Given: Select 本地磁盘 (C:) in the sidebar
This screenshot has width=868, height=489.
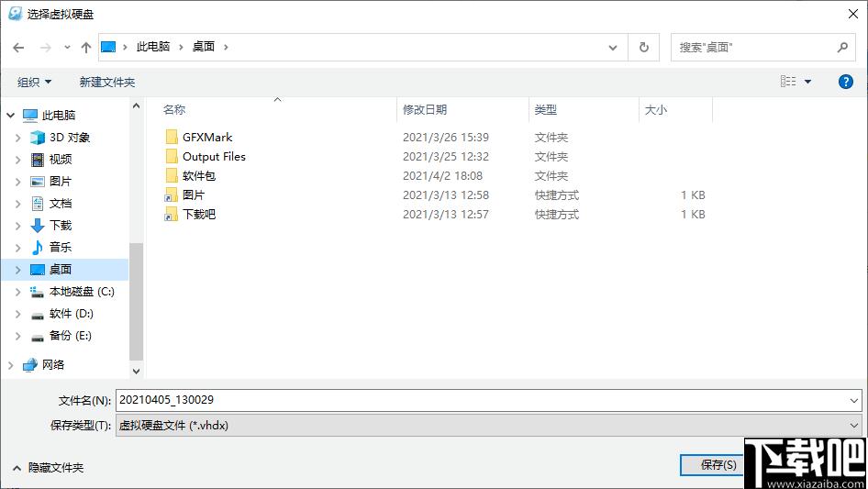Looking at the screenshot, I should [x=82, y=291].
